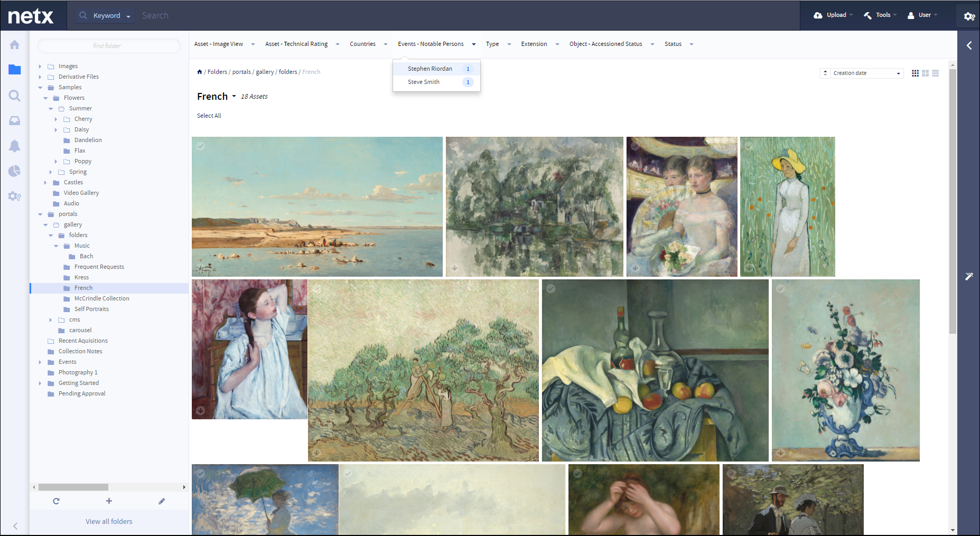Open the pie chart reports icon
The width and height of the screenshot is (980, 536).
point(15,171)
